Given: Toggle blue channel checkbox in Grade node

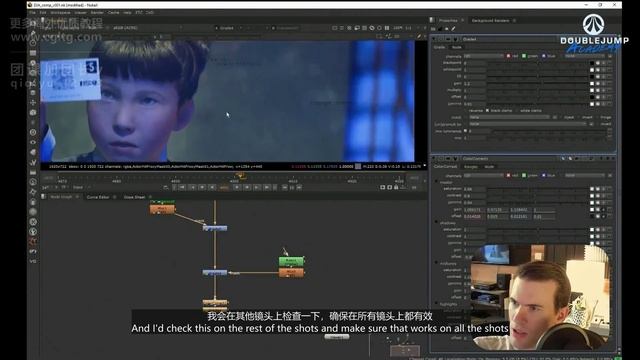Looking at the screenshot, I should (x=544, y=56).
